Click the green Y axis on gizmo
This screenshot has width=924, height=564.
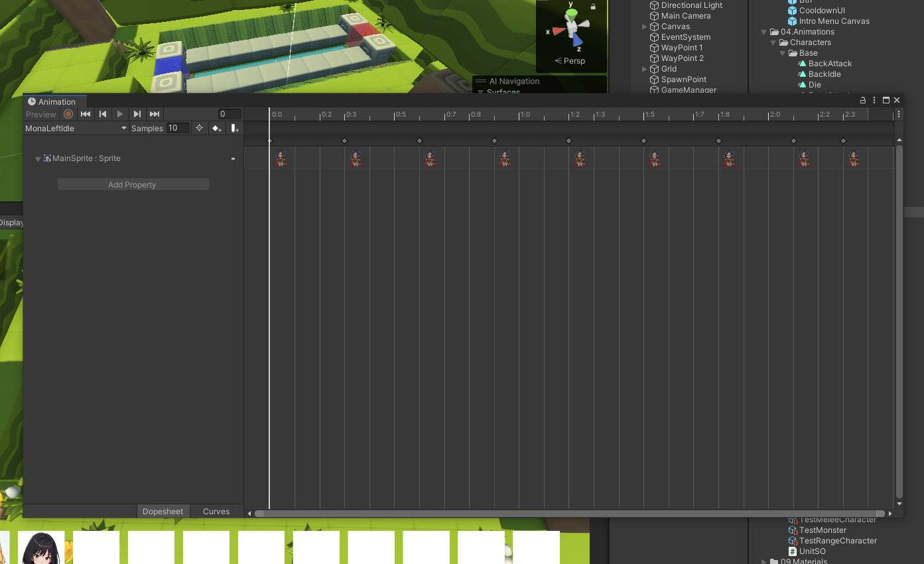(572, 12)
